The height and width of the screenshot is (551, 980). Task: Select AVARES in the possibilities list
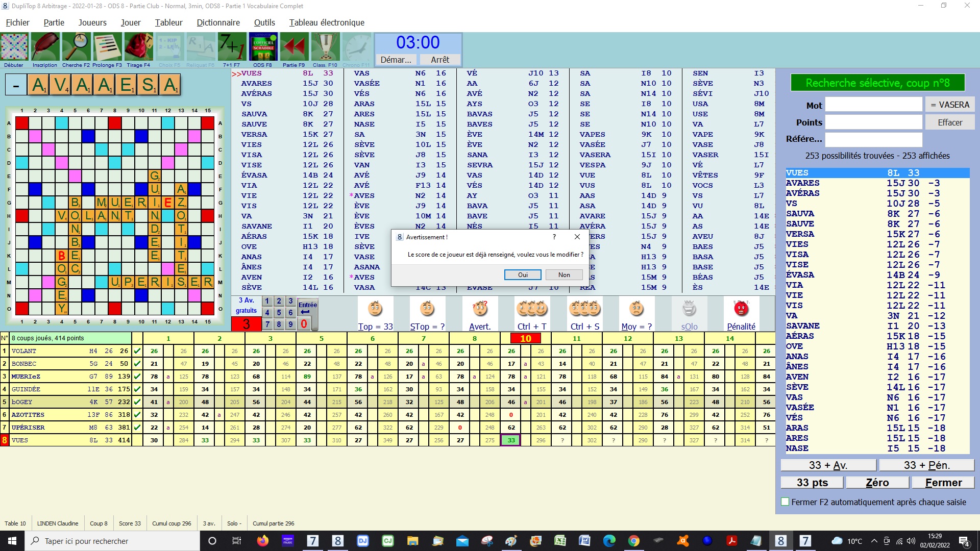(x=803, y=183)
